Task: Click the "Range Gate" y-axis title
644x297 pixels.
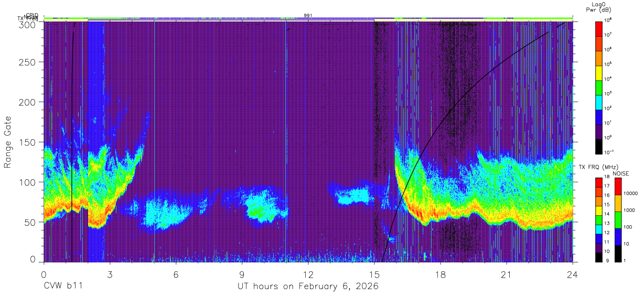Action: coord(8,142)
